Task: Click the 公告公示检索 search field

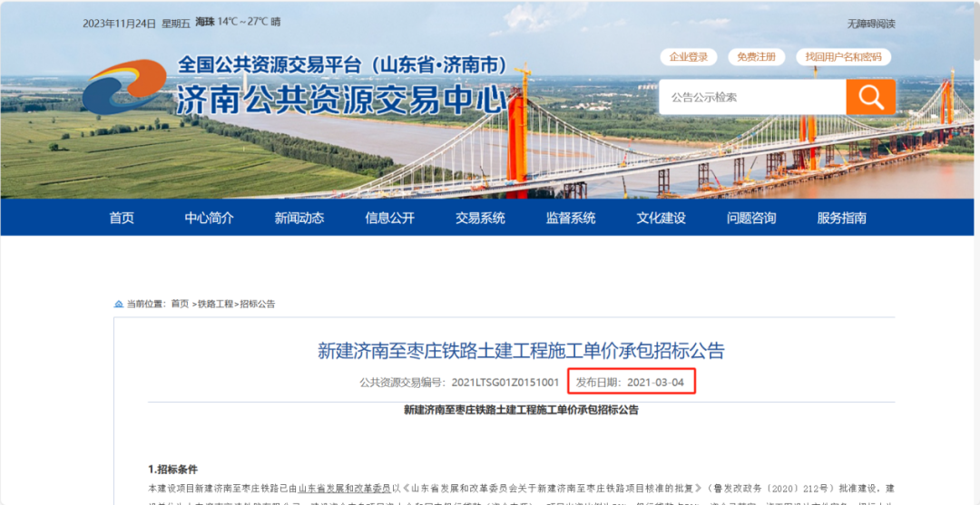Action: (x=752, y=97)
